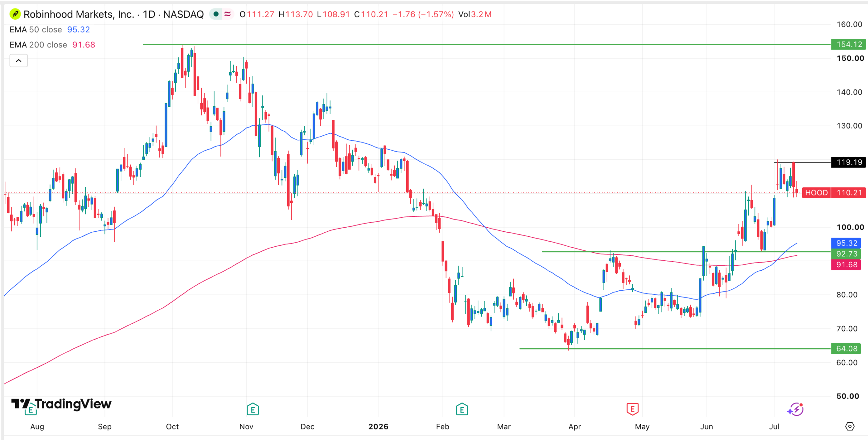The image size is (868, 440).
Task: Click the green 92.73 line label
Action: pyautogui.click(x=846, y=254)
